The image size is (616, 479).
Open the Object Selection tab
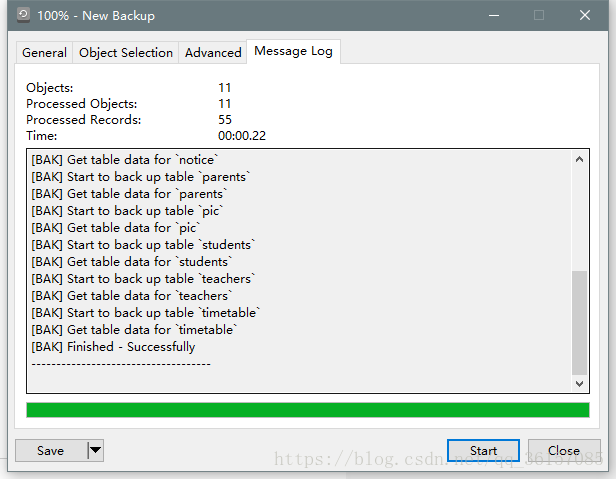pos(126,53)
